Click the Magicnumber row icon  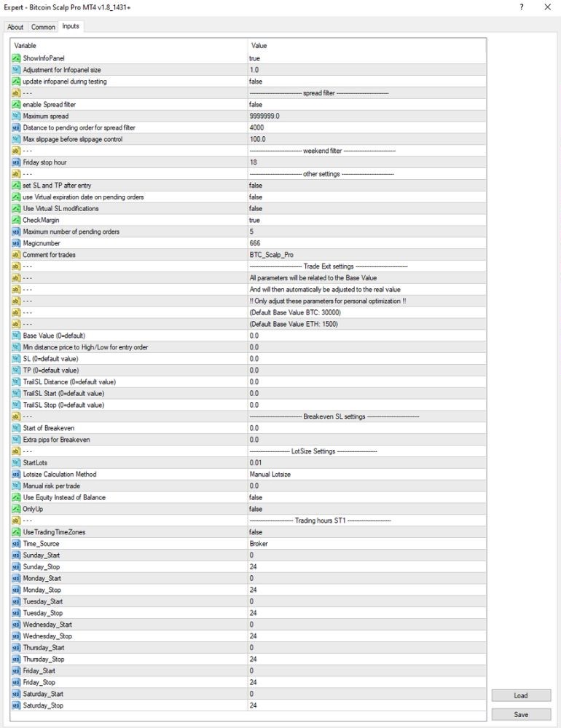tap(16, 243)
